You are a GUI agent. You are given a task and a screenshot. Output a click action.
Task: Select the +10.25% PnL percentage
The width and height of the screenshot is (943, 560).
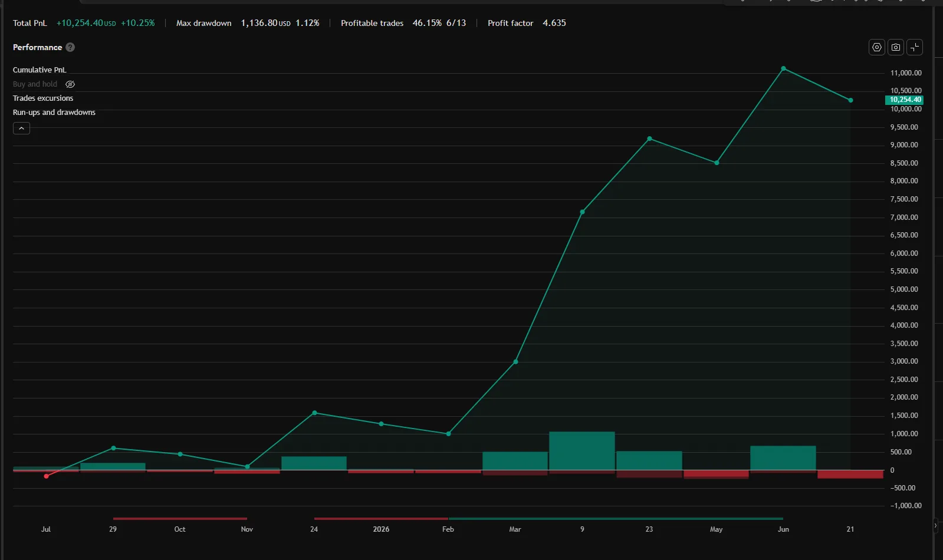[x=138, y=23]
